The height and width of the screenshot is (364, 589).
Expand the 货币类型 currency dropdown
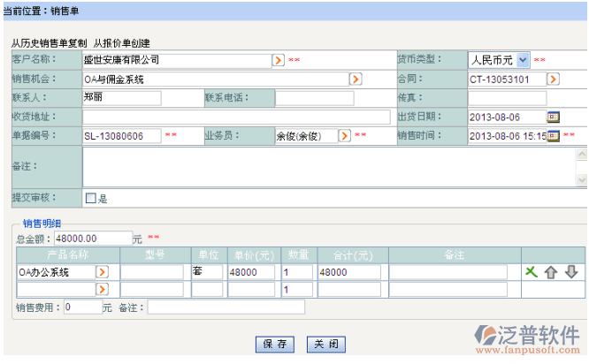522,60
